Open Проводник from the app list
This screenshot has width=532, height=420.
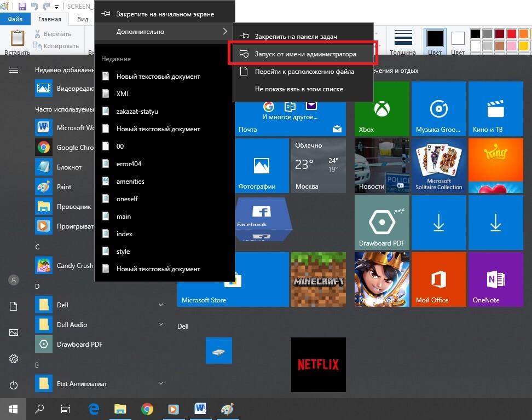coord(65,206)
